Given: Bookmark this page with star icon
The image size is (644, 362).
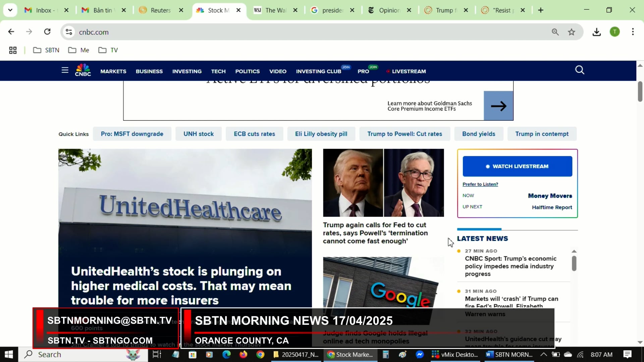Looking at the screenshot, I should pyautogui.click(x=572, y=32).
